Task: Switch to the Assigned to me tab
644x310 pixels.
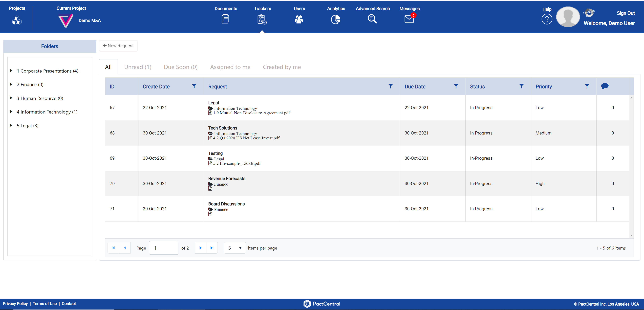Action: click(x=230, y=67)
